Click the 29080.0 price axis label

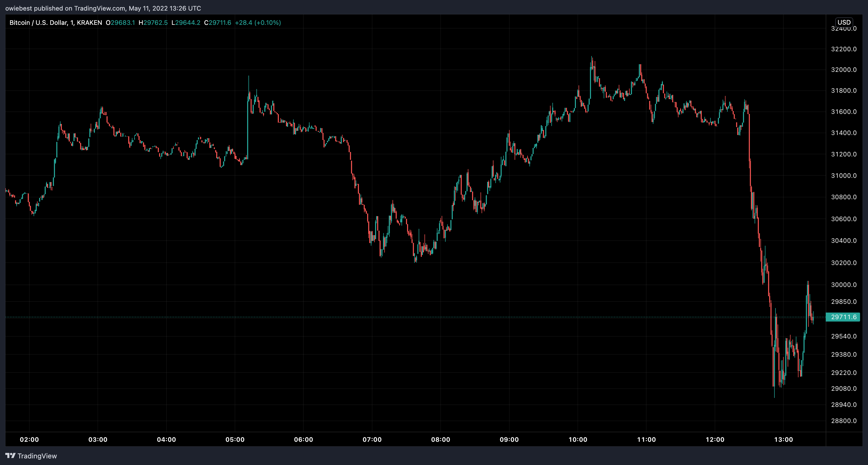click(844, 389)
